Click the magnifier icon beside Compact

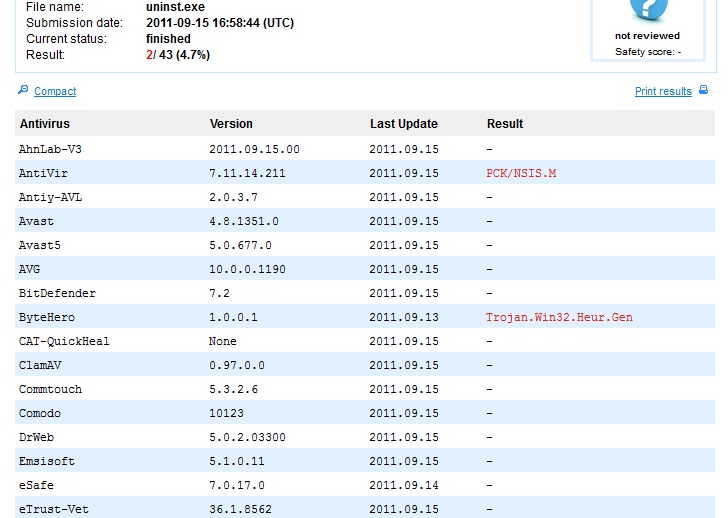coord(23,90)
